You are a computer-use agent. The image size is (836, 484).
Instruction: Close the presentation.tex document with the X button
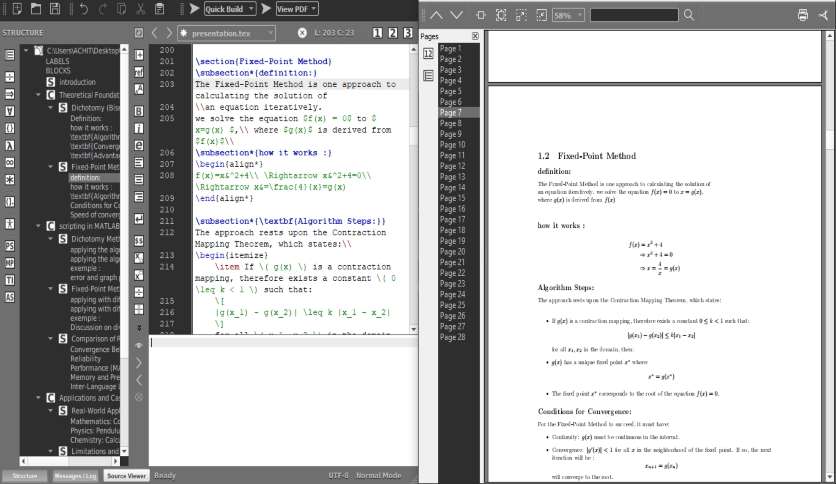coord(302,33)
